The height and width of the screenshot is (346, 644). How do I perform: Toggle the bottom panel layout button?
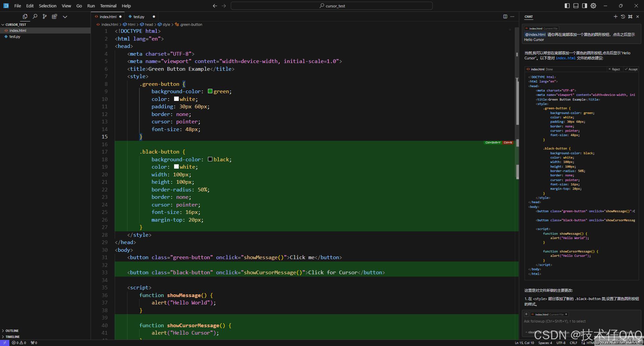(576, 6)
